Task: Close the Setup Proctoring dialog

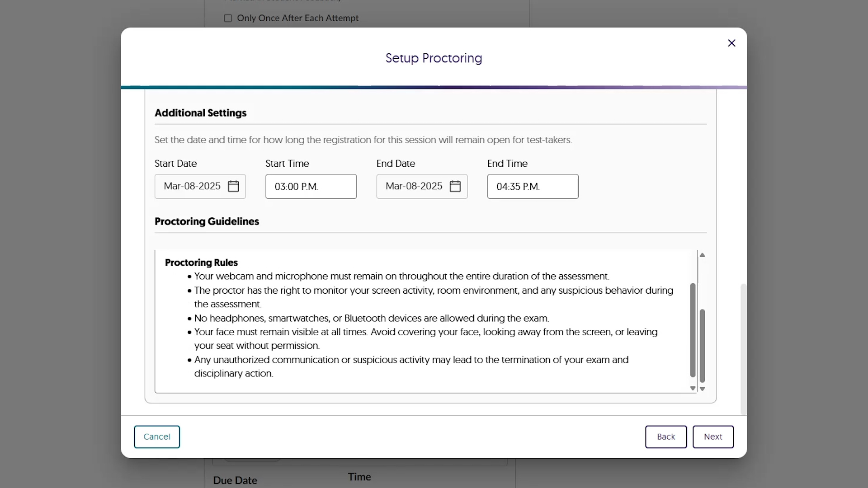Action: point(731,43)
